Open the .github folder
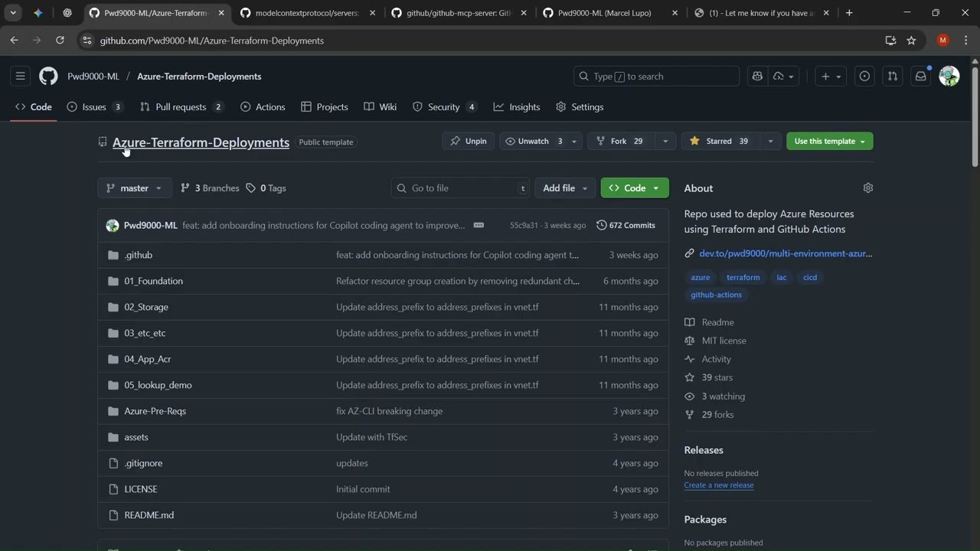980x551 pixels. click(x=139, y=255)
